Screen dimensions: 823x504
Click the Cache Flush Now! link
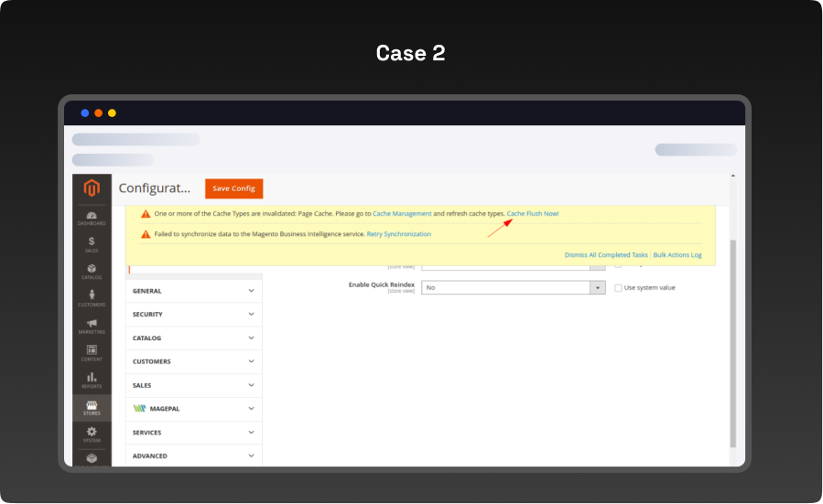coord(532,213)
